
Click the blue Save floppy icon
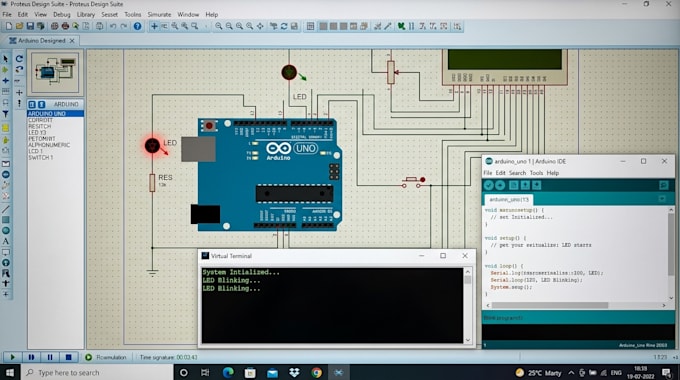click(x=30, y=26)
